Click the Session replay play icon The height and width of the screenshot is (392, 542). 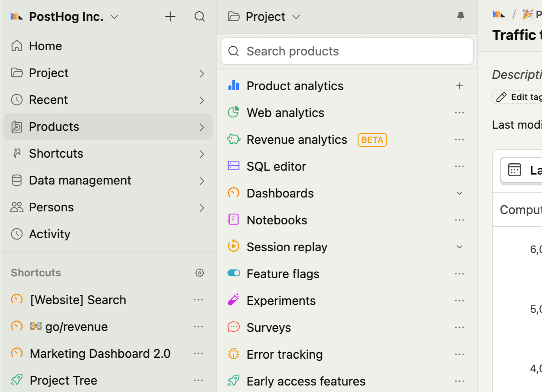[x=234, y=246]
